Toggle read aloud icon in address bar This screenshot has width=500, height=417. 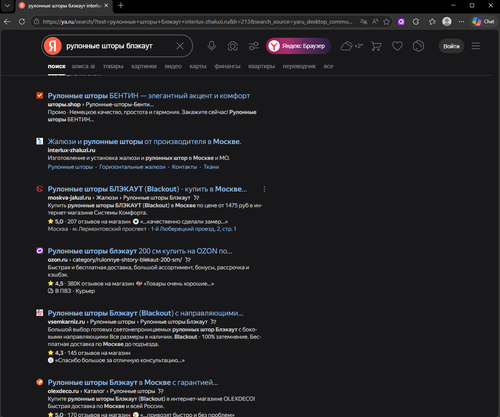pos(375,22)
